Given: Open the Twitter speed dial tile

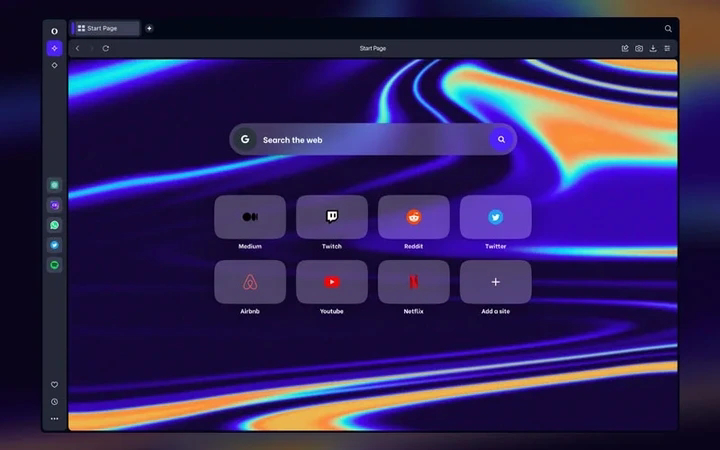Looking at the screenshot, I should coord(495,217).
